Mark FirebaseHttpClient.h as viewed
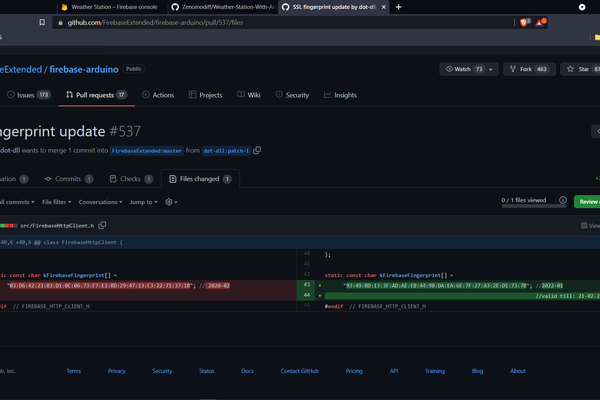This screenshot has height=400, width=600. (x=586, y=226)
